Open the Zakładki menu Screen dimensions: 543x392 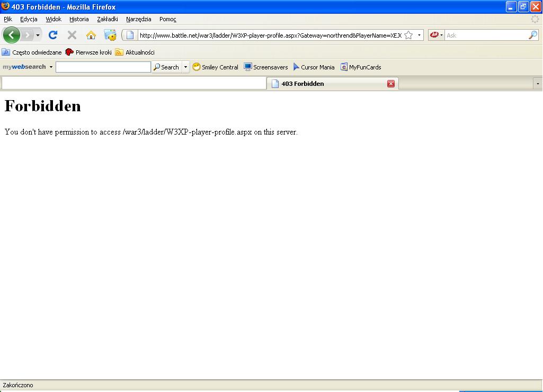[x=108, y=19]
